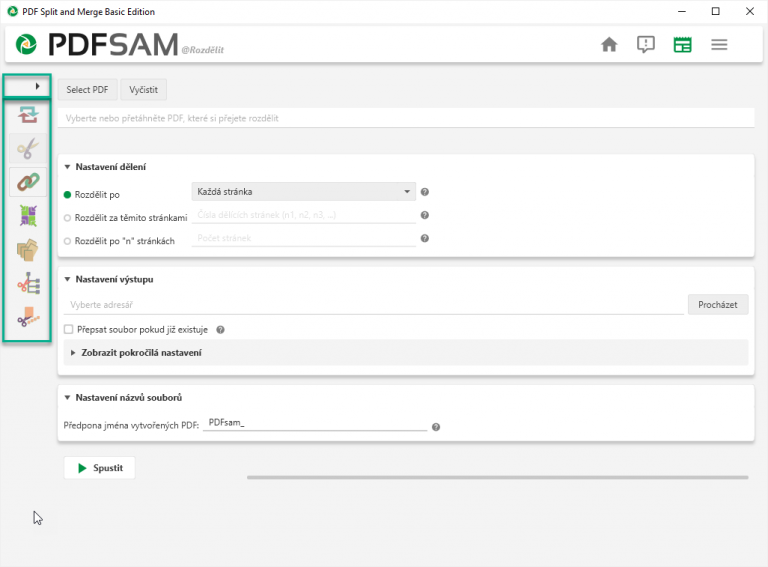Click the Vyberte adresář field

click(373, 305)
